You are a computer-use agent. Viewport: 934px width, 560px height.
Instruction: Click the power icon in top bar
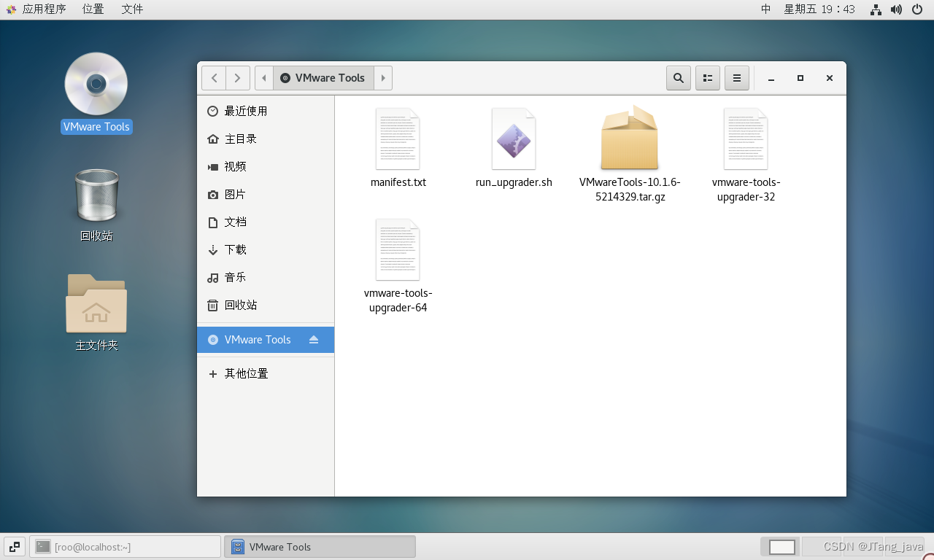click(x=917, y=9)
